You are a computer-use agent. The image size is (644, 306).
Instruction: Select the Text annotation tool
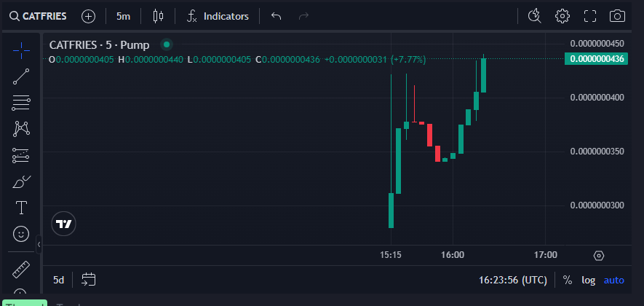[21, 208]
